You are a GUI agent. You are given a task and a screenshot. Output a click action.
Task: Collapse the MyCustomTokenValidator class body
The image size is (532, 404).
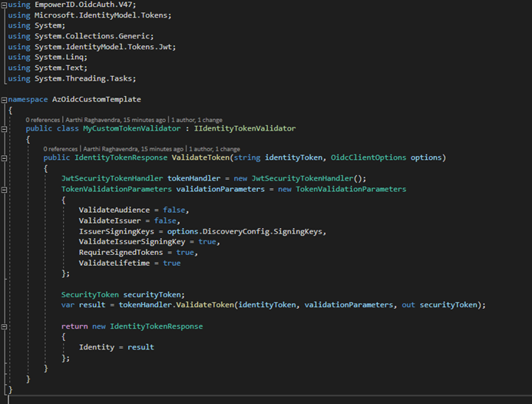click(x=4, y=129)
